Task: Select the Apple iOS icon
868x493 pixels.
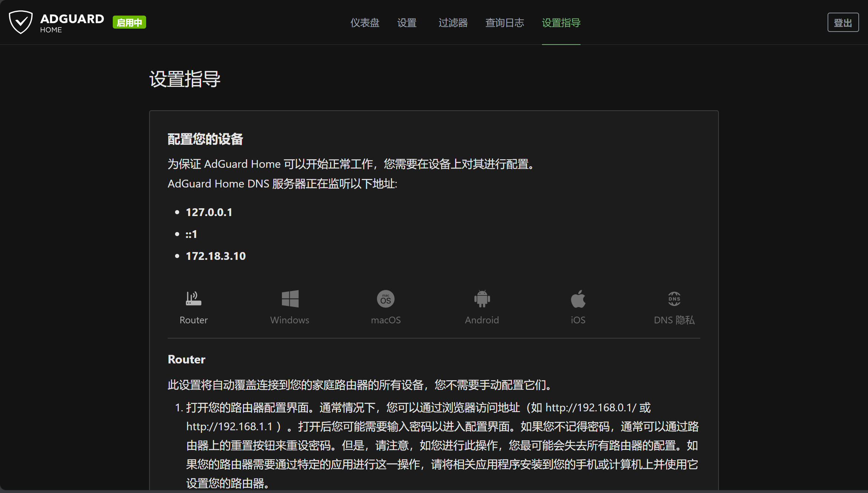Action: pyautogui.click(x=578, y=299)
